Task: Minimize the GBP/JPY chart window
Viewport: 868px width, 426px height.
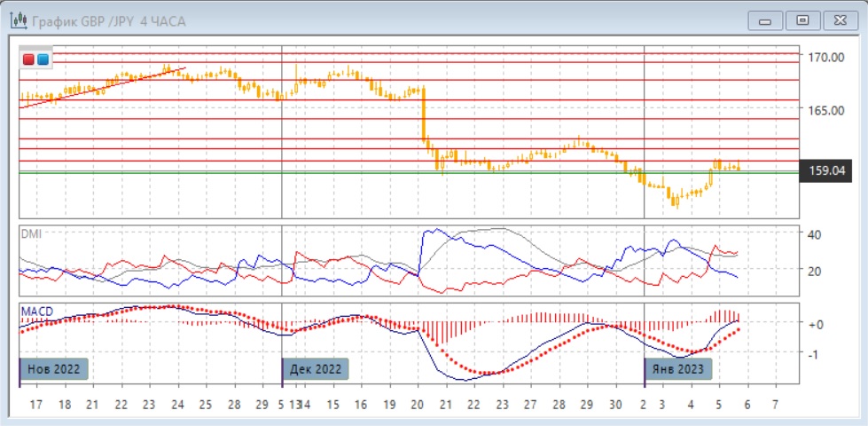Action: (765, 20)
